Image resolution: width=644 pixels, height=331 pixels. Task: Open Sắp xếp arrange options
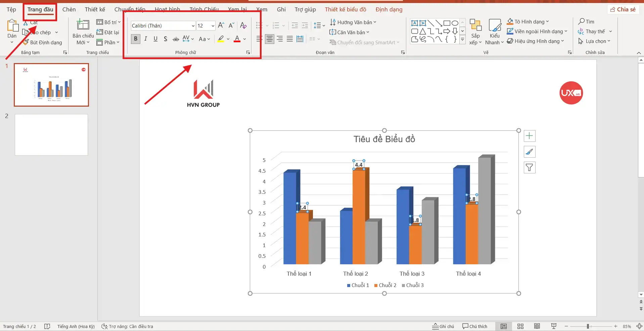pyautogui.click(x=475, y=32)
